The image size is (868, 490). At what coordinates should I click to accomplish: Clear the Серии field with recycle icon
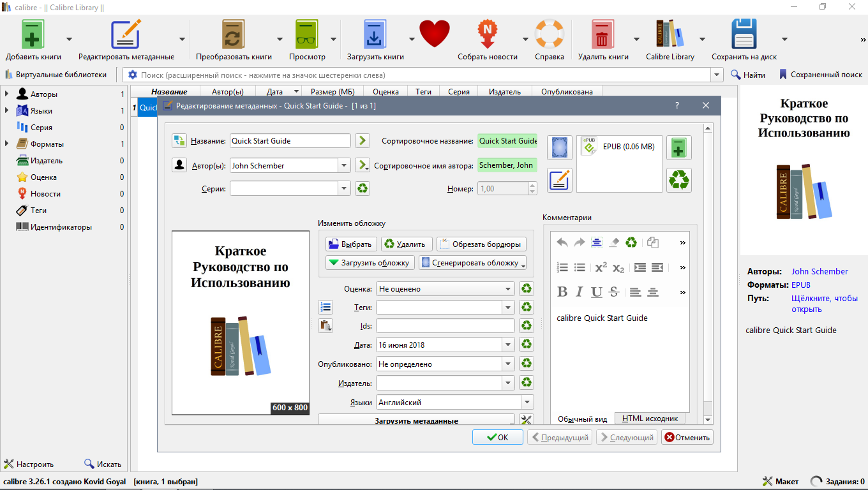point(363,188)
